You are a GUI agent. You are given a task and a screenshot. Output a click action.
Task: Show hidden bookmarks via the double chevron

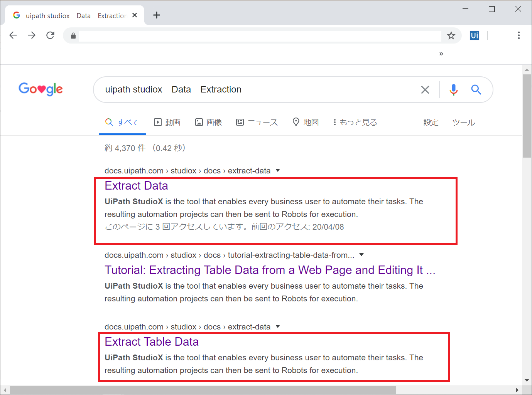point(441,54)
